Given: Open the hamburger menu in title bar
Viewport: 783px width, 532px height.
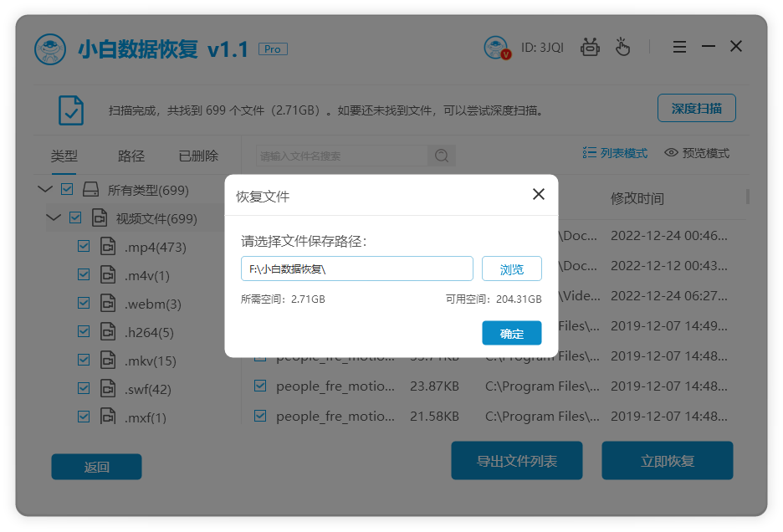Looking at the screenshot, I should pyautogui.click(x=679, y=47).
